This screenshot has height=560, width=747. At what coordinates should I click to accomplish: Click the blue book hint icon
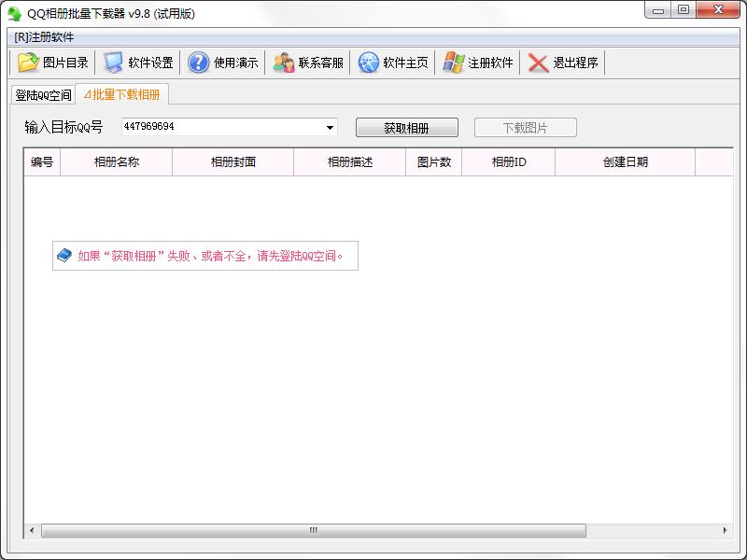point(64,255)
